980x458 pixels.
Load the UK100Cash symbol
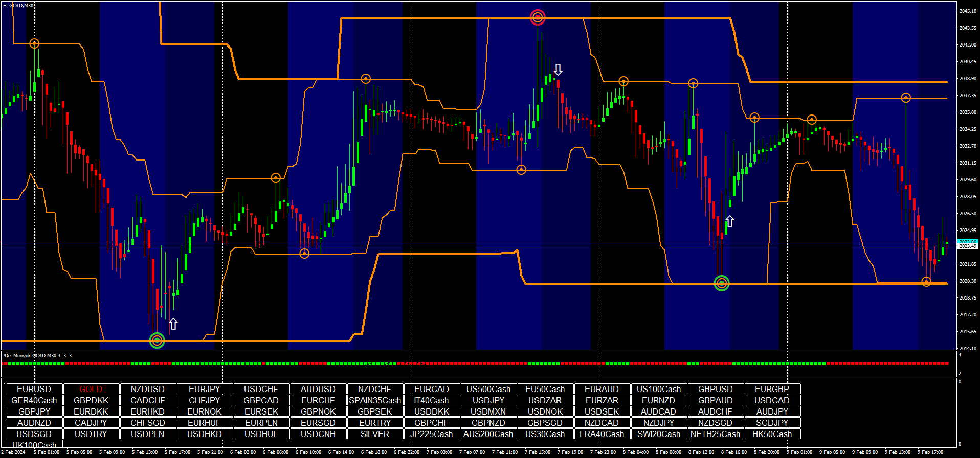pyautogui.click(x=34, y=445)
